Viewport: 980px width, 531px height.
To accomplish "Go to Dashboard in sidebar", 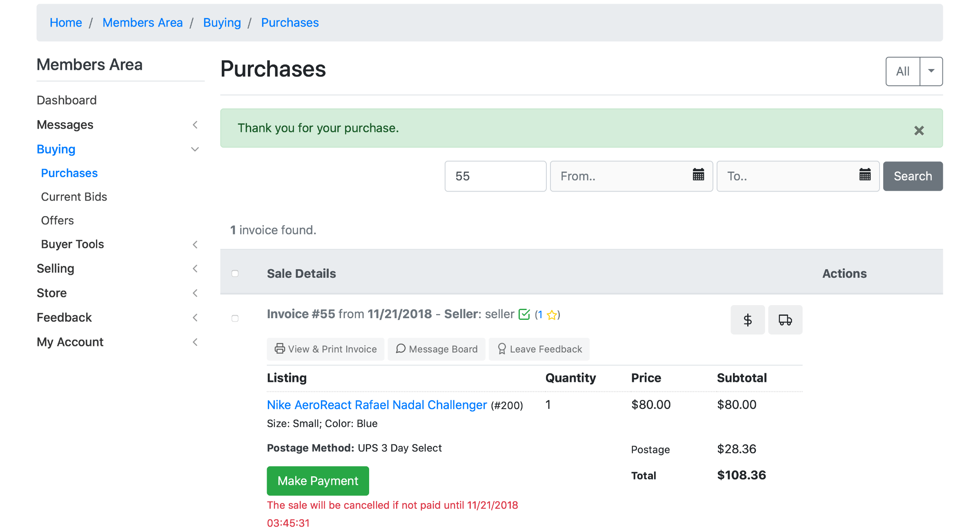I will tap(67, 100).
